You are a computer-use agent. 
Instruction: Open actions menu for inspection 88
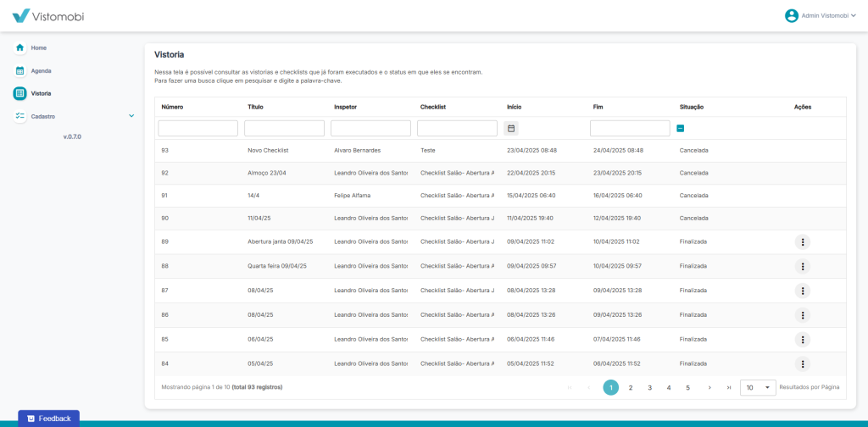pos(802,266)
